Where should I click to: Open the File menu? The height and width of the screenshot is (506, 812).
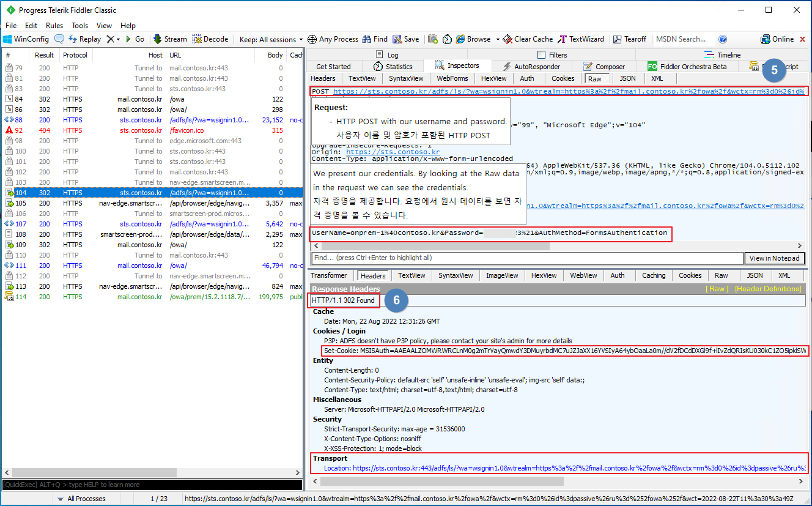click(11, 26)
